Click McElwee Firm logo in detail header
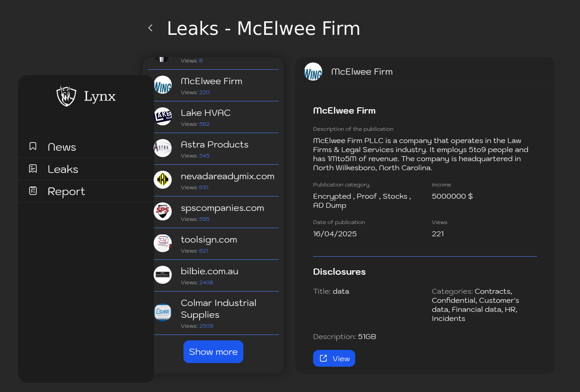 pyautogui.click(x=313, y=72)
